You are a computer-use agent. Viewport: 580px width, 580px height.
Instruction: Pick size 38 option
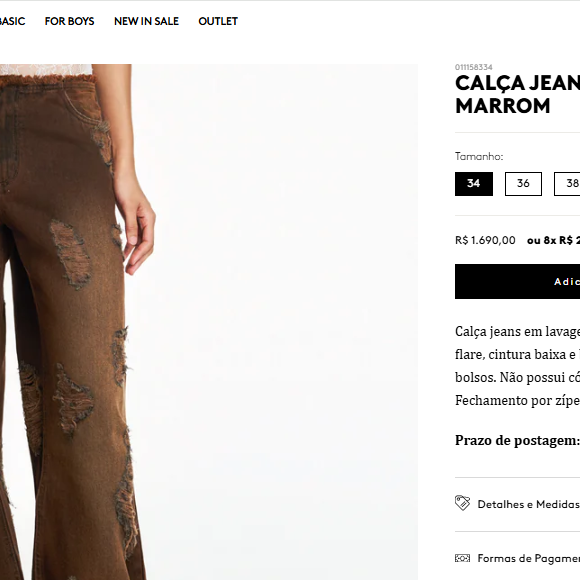(567, 184)
